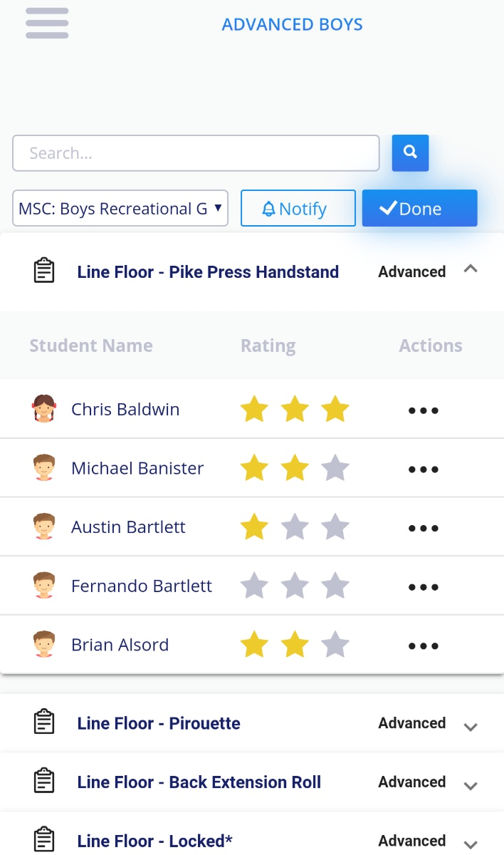Open the actions ellipsis for Fernando Bartlett
504x855 pixels.
[423, 586]
